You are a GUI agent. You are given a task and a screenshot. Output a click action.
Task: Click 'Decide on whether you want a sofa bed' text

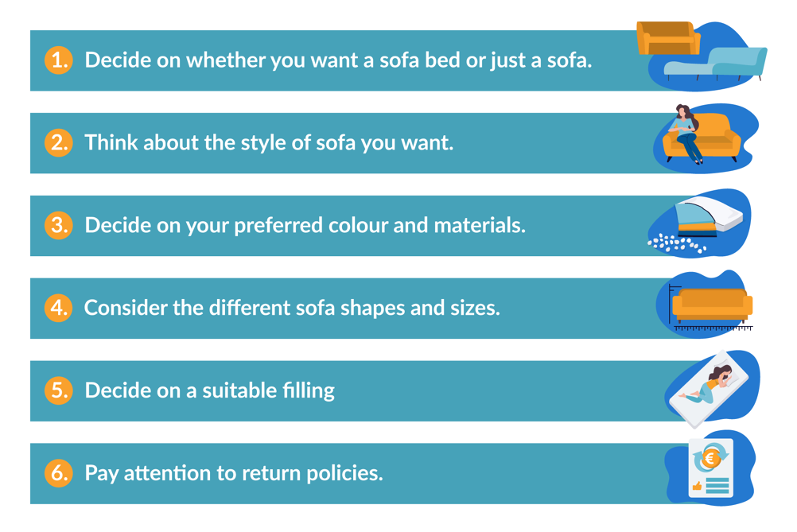tap(338, 60)
